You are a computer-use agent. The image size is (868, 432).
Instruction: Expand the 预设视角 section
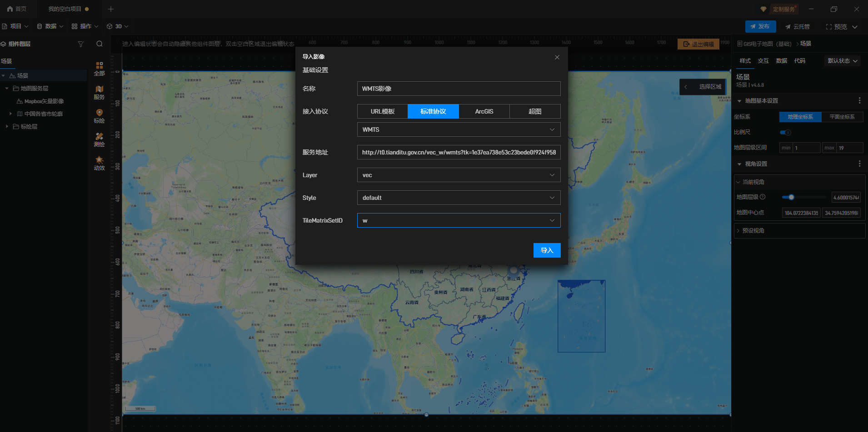[x=753, y=231]
